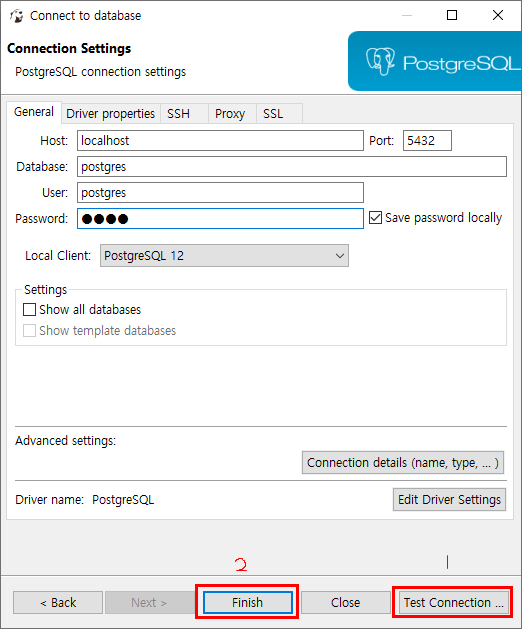This screenshot has height=629, width=522.
Task: Click Finish to create the connection
Action: click(x=248, y=603)
